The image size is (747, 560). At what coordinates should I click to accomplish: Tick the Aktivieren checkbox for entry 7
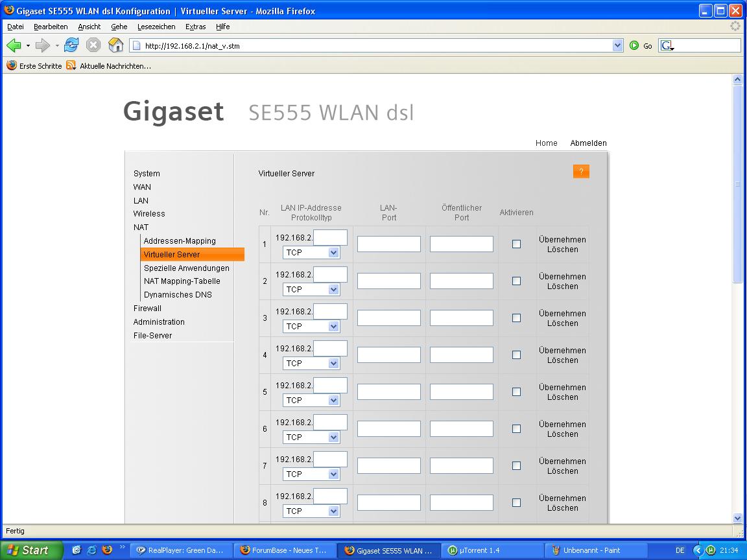pos(516,465)
